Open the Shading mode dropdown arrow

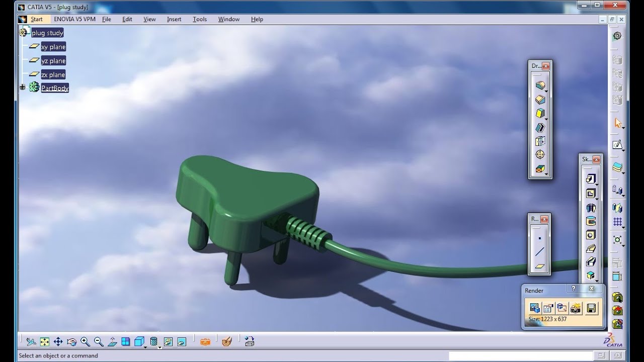coord(160,346)
